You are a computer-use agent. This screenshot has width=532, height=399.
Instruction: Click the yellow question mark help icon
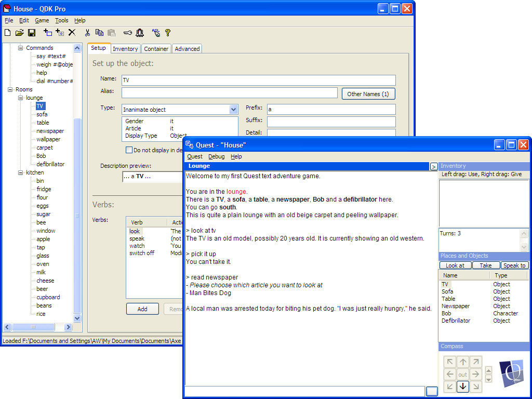[168, 33]
